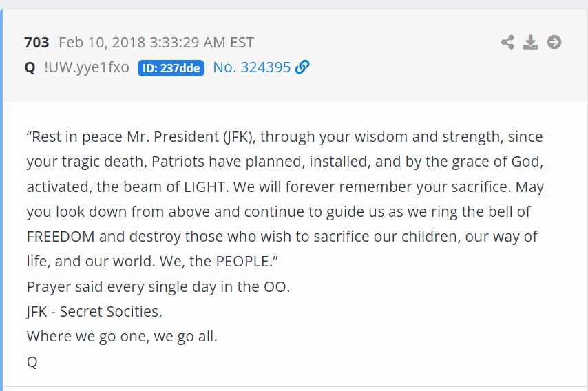The width and height of the screenshot is (588, 391).
Task: Click "Where we go one, we go all."
Action: (x=122, y=336)
